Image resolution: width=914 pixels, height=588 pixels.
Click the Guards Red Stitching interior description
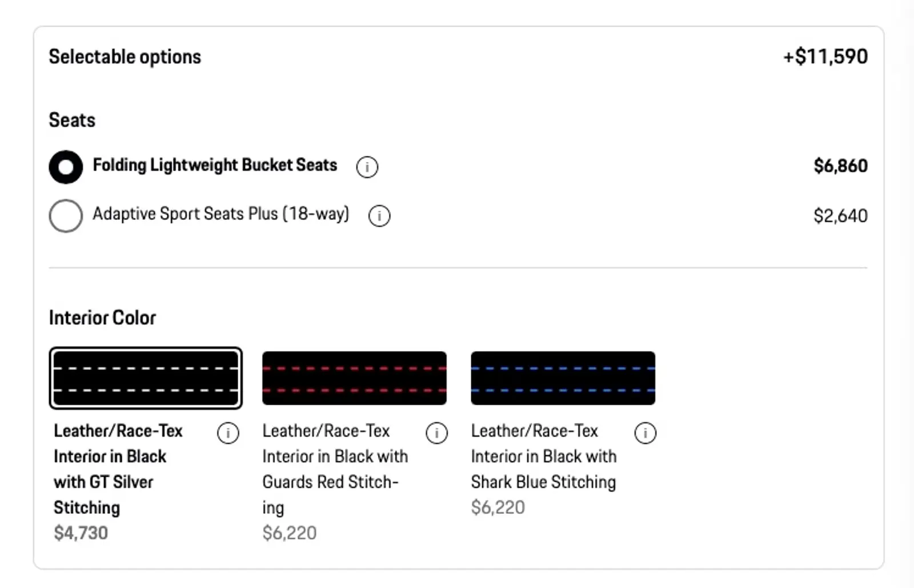335,469
